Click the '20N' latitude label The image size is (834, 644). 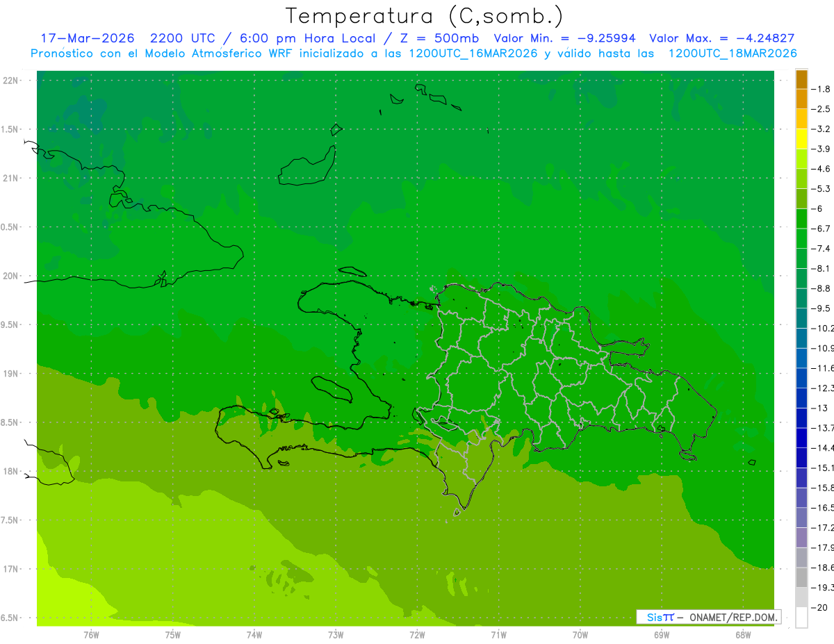tap(10, 276)
